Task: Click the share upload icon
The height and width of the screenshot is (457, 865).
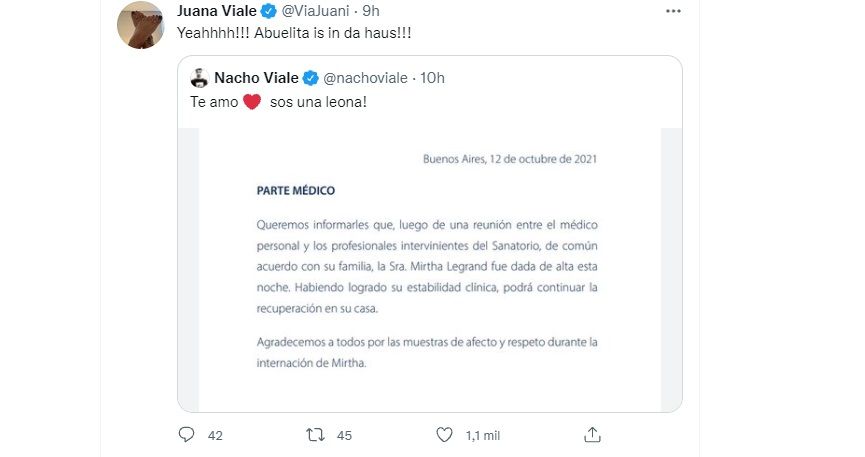Action: (x=592, y=435)
